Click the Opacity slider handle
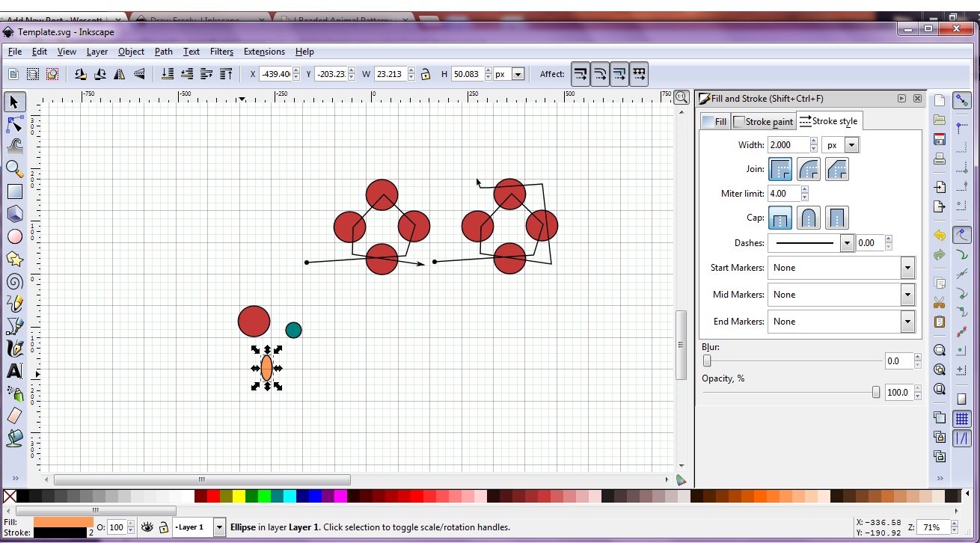The width and height of the screenshot is (980, 543). [876, 393]
